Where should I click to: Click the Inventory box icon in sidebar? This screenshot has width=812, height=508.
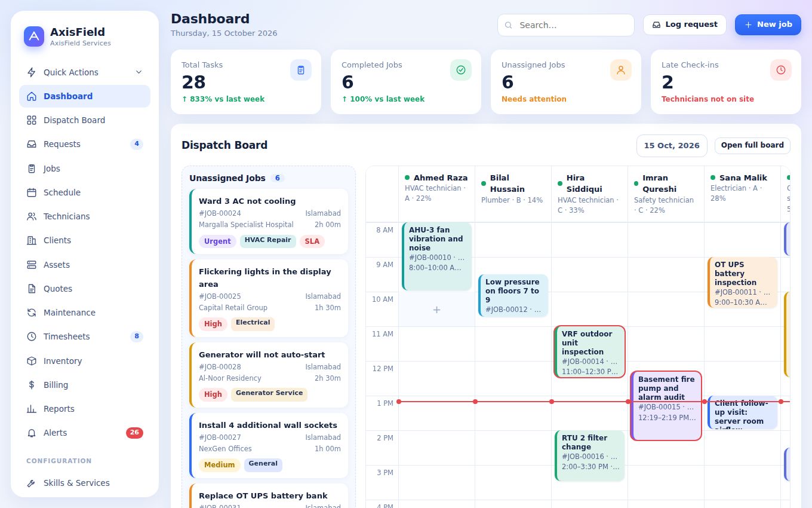(32, 361)
